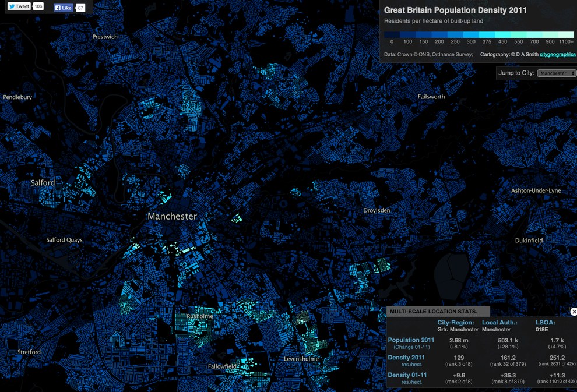577x392 pixels.
Task: Click the Prestwich label on map
Action: [105, 37]
